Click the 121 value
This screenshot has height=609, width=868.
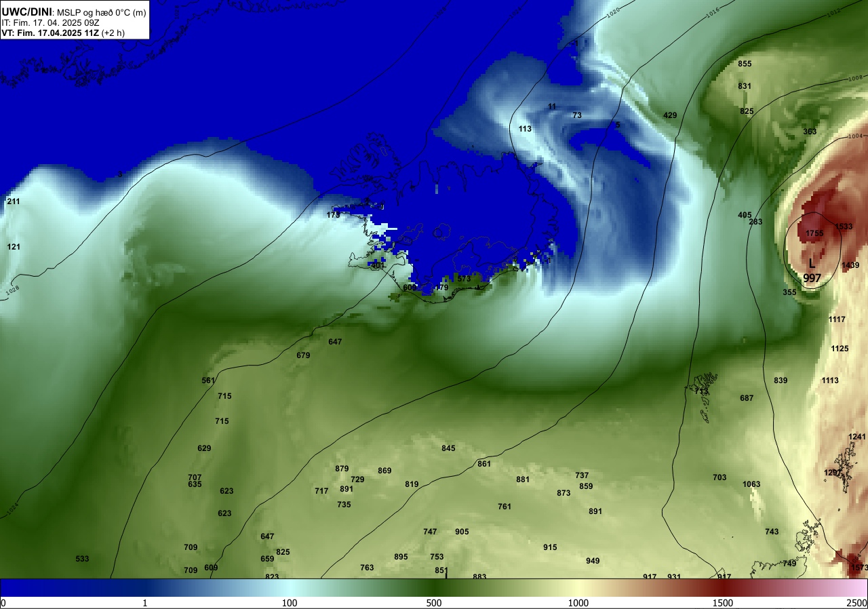(14, 247)
